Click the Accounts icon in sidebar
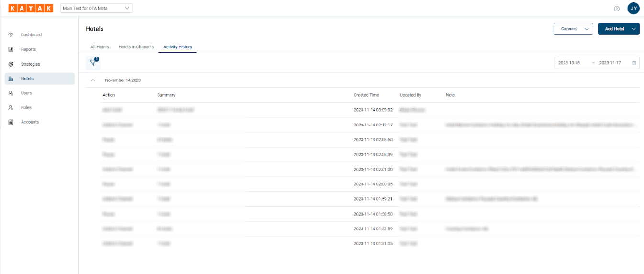 pos(11,122)
